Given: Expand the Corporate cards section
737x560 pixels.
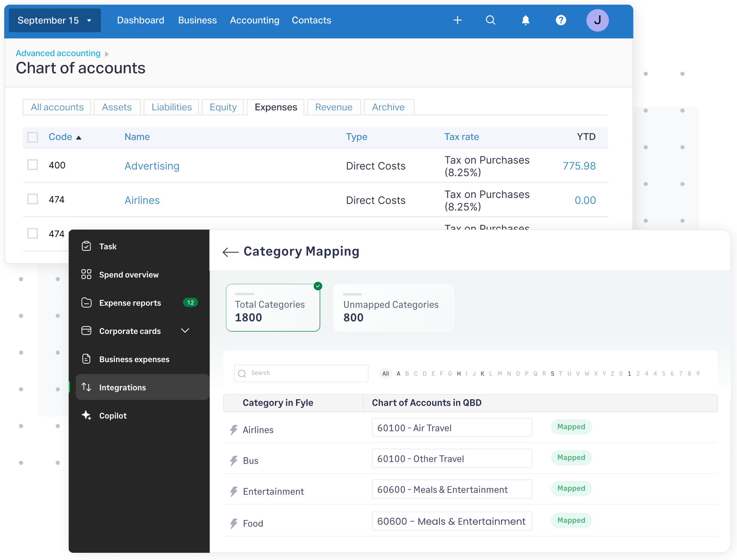Looking at the screenshot, I should coord(185,331).
